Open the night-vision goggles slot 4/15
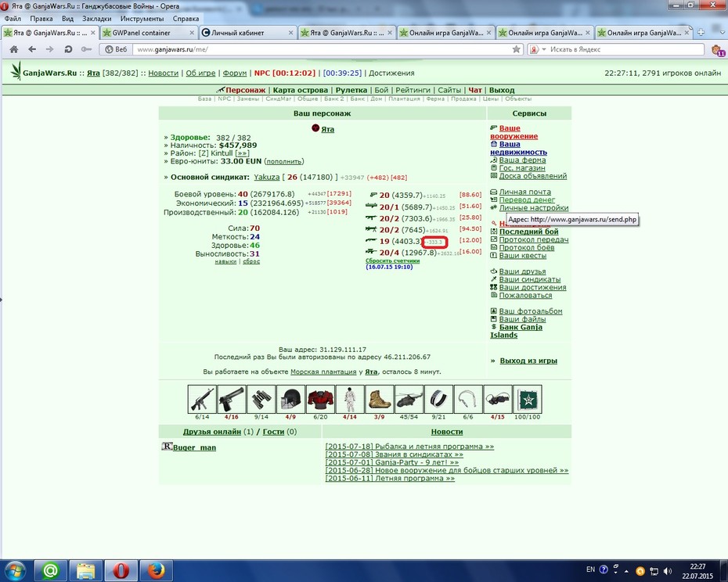This screenshot has height=582, width=728. (498, 399)
